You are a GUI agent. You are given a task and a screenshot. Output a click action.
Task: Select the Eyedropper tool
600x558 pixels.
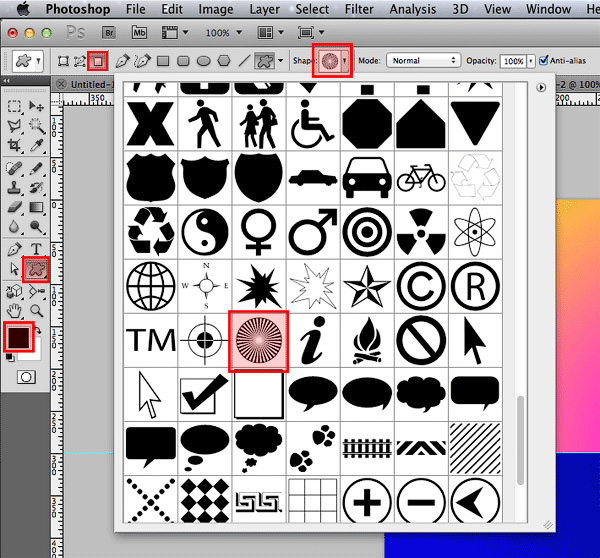(37, 145)
